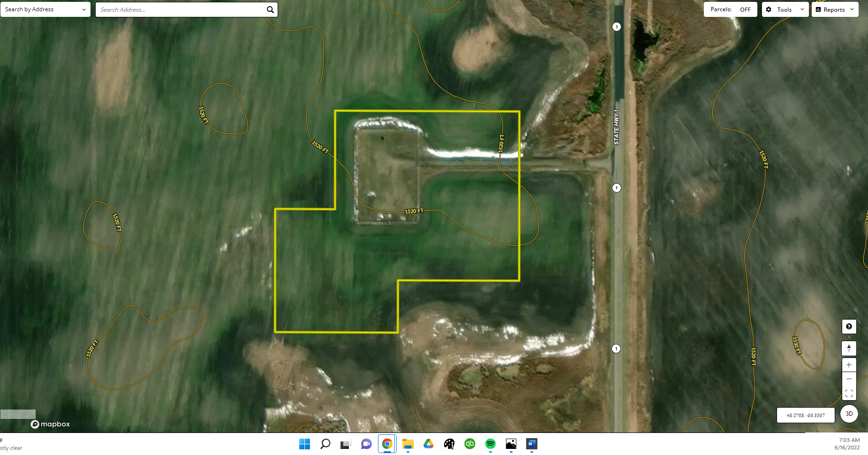Screen dimensions: 868x455
Task: Switch map to 3D view
Action: [x=849, y=414]
